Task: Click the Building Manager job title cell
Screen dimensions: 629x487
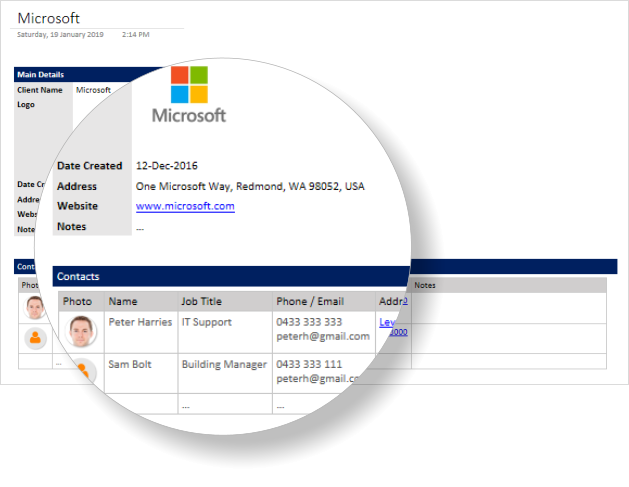Action: point(224,364)
